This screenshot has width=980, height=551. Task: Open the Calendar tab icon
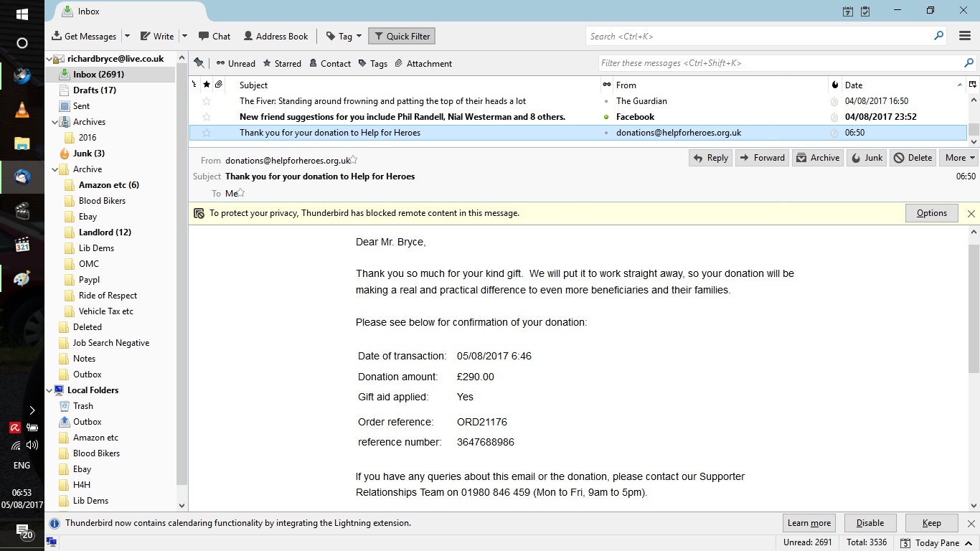pos(848,11)
